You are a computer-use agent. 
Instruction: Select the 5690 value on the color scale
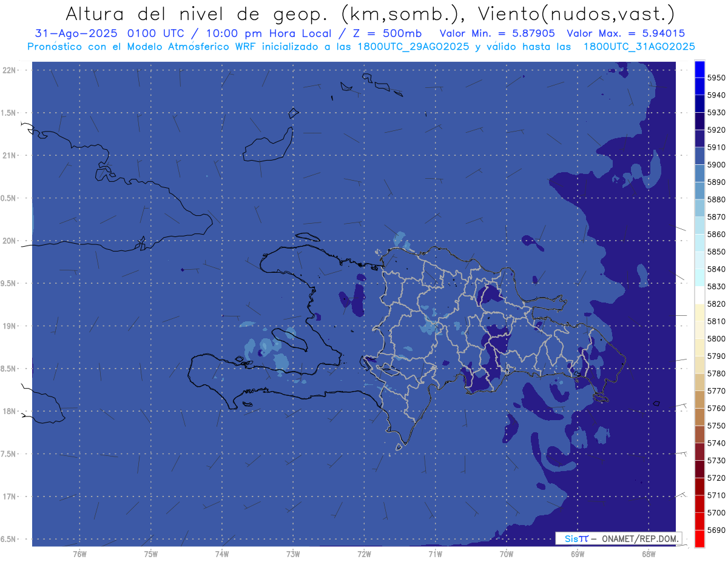tap(716, 530)
